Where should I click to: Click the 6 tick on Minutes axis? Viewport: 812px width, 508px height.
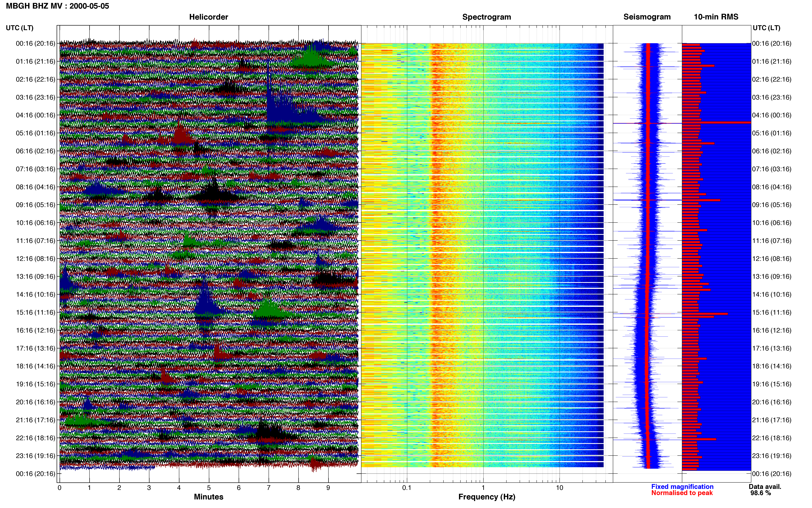[x=239, y=488]
